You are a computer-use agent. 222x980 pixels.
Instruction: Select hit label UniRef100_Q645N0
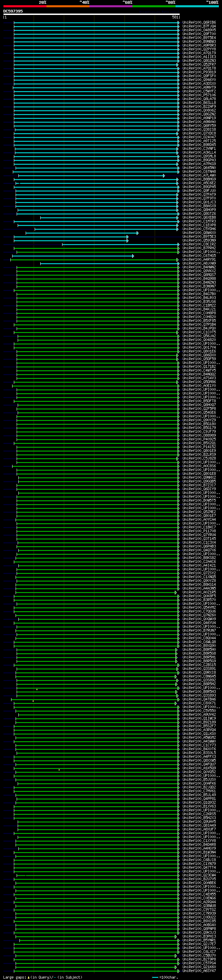click(x=199, y=168)
